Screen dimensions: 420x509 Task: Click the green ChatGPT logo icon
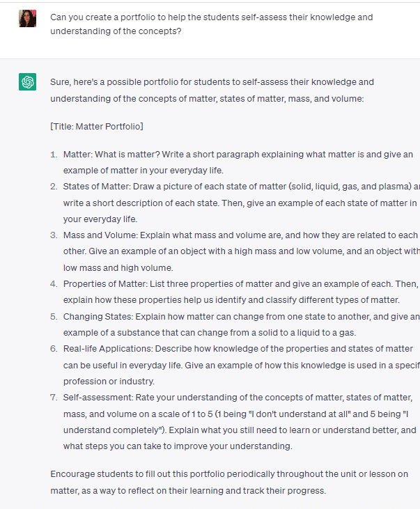coord(28,81)
